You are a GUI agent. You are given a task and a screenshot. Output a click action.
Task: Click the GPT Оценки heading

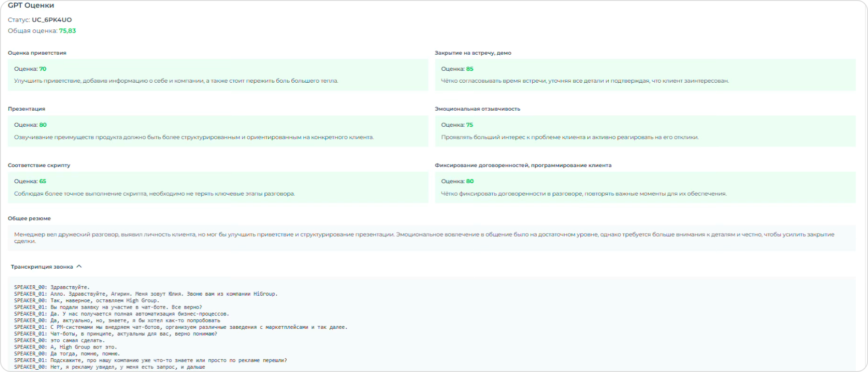(31, 6)
